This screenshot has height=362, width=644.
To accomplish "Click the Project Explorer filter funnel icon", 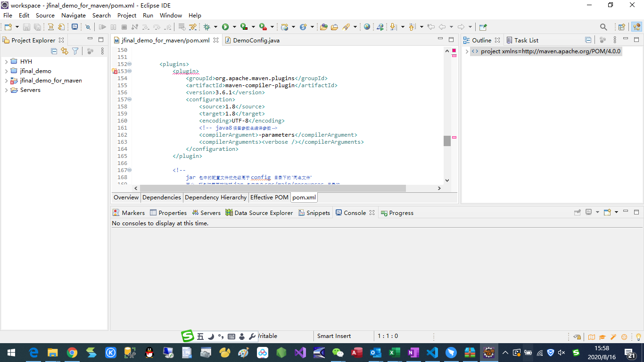I will click(x=75, y=51).
